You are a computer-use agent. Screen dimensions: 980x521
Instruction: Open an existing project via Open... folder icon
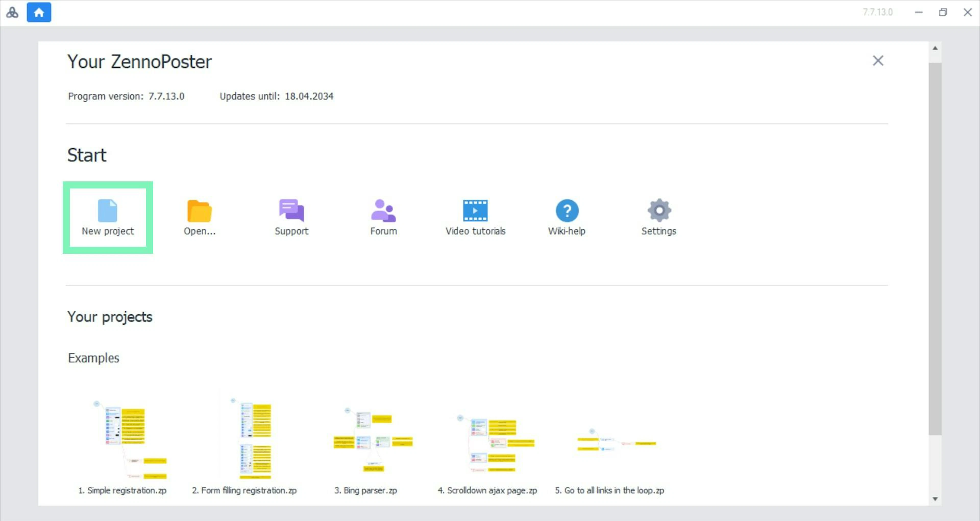(199, 211)
